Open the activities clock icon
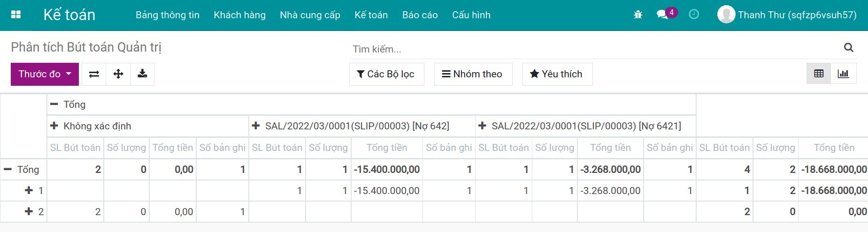Screen dimensions: 868x232 (693, 15)
